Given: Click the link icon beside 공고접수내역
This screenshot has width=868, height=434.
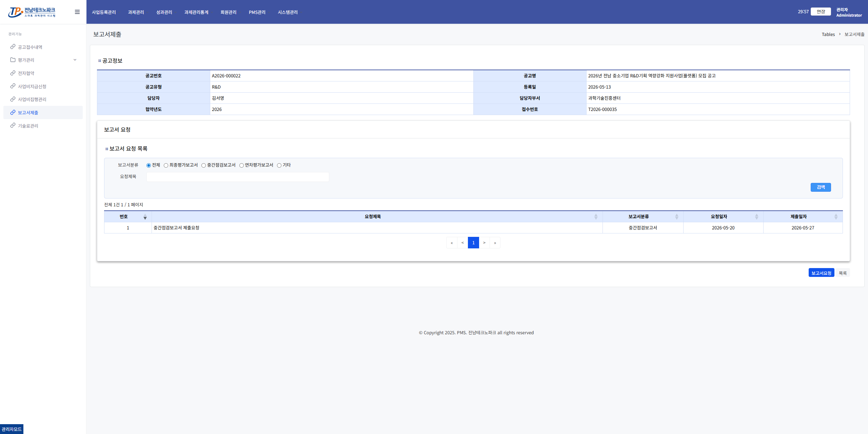Looking at the screenshot, I should click(13, 46).
